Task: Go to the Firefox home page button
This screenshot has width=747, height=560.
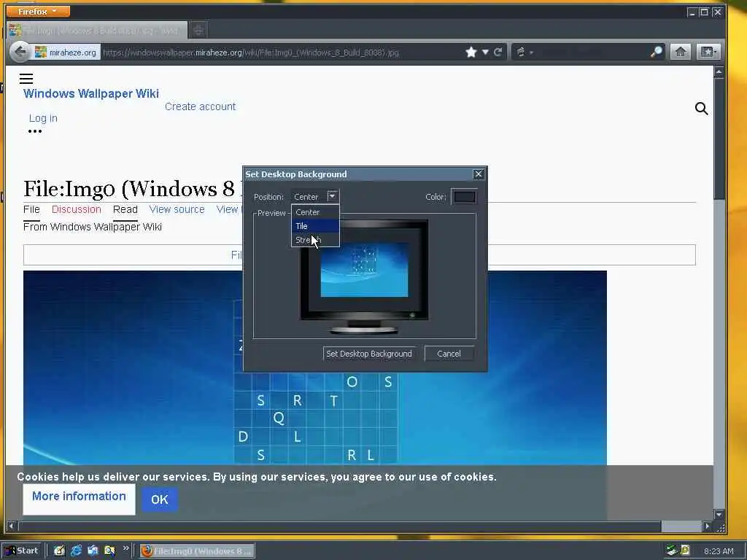Action: (681, 52)
